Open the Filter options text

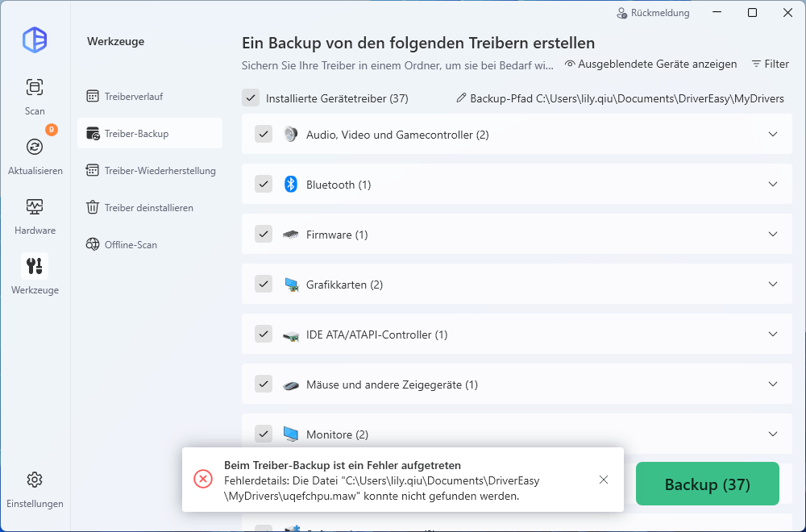pos(776,64)
